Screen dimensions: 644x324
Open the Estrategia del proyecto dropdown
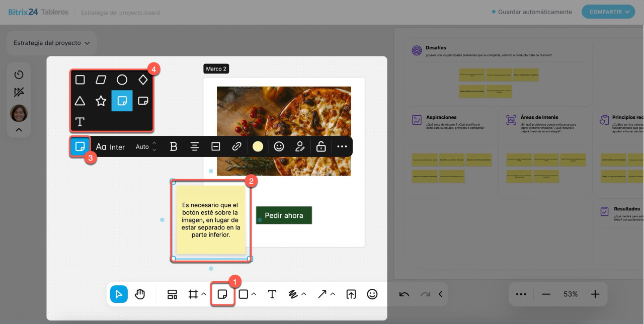[51, 43]
